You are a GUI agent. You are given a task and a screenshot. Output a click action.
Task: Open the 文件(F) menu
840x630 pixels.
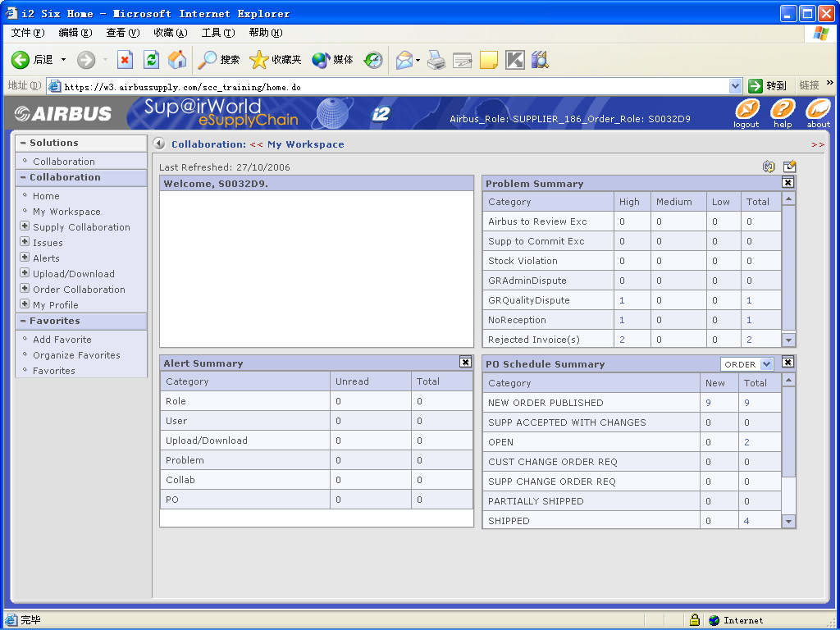coord(28,33)
